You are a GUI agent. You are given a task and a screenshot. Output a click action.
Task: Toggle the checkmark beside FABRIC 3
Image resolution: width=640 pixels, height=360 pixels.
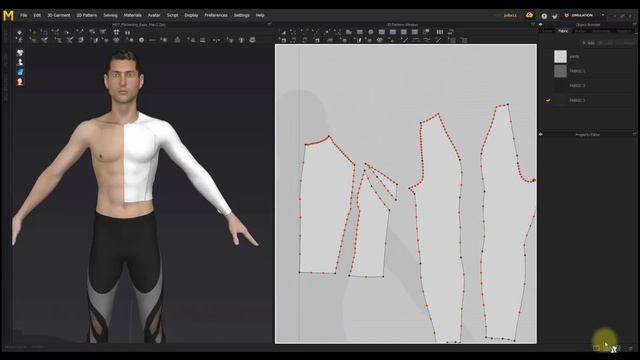point(548,100)
